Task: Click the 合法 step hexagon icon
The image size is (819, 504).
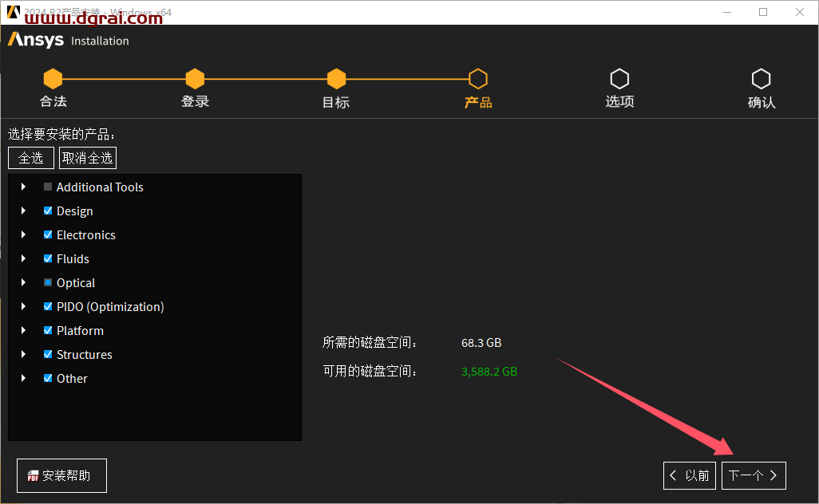Action: tap(53, 79)
